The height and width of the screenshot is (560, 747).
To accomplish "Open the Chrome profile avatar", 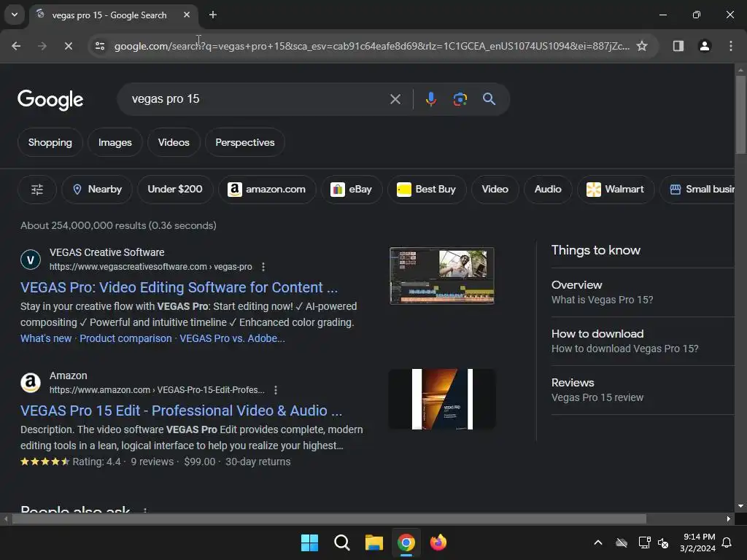I will point(705,46).
